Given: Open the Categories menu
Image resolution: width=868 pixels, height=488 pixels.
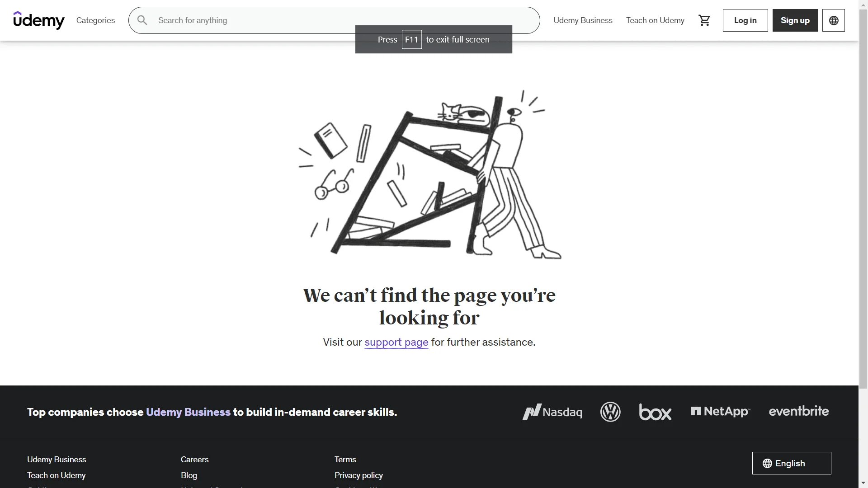Looking at the screenshot, I should coord(95,20).
